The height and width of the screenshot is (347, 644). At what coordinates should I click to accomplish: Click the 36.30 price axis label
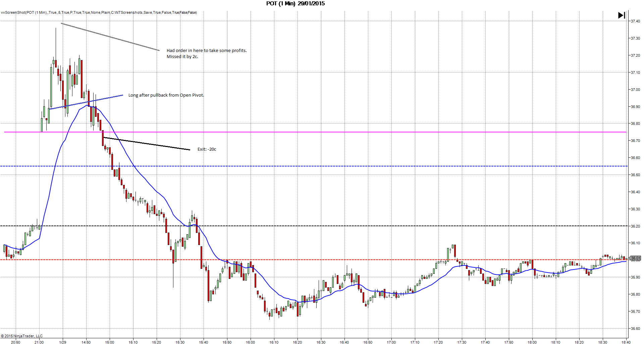coord(635,209)
